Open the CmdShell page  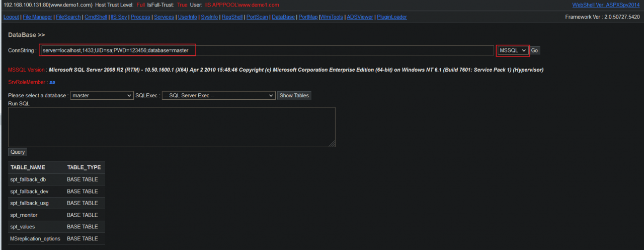pyautogui.click(x=96, y=17)
